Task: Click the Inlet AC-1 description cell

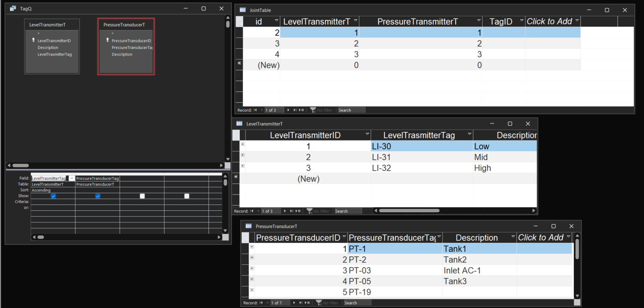Action: [480, 270]
